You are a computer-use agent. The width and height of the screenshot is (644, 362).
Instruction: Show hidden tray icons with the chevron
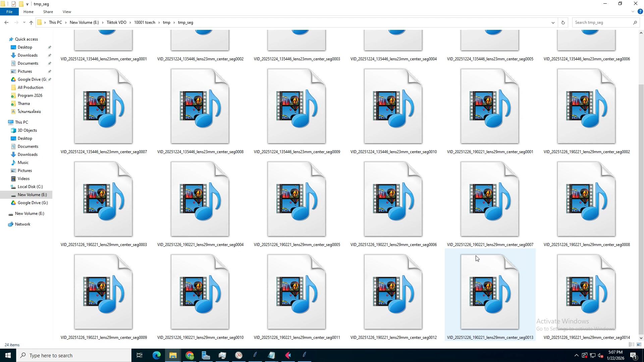click(576, 355)
